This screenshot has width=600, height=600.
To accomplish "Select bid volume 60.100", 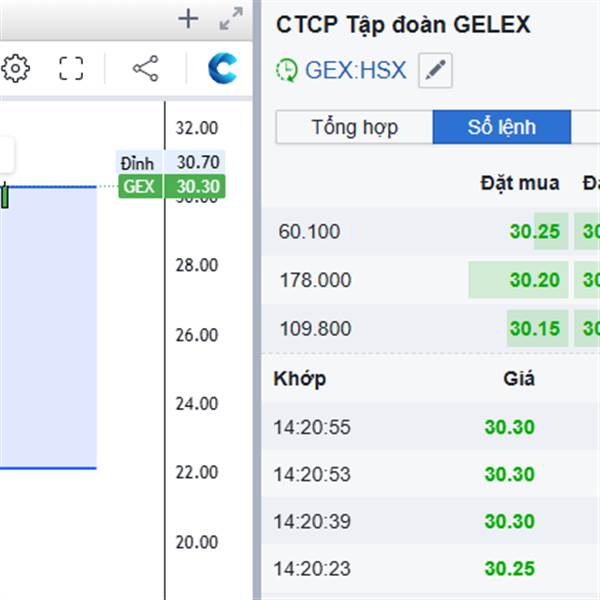I will [x=309, y=232].
